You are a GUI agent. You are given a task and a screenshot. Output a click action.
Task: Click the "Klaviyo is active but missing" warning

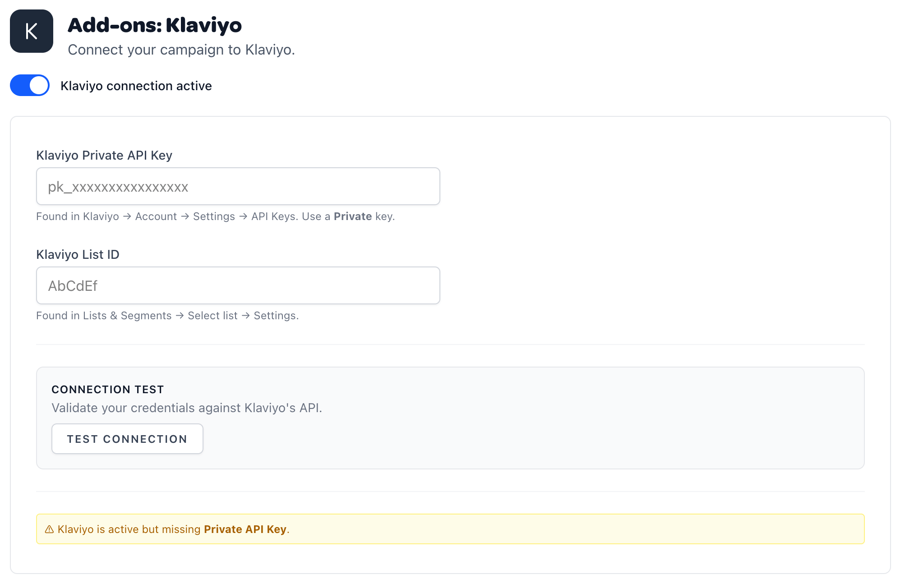coord(129,529)
